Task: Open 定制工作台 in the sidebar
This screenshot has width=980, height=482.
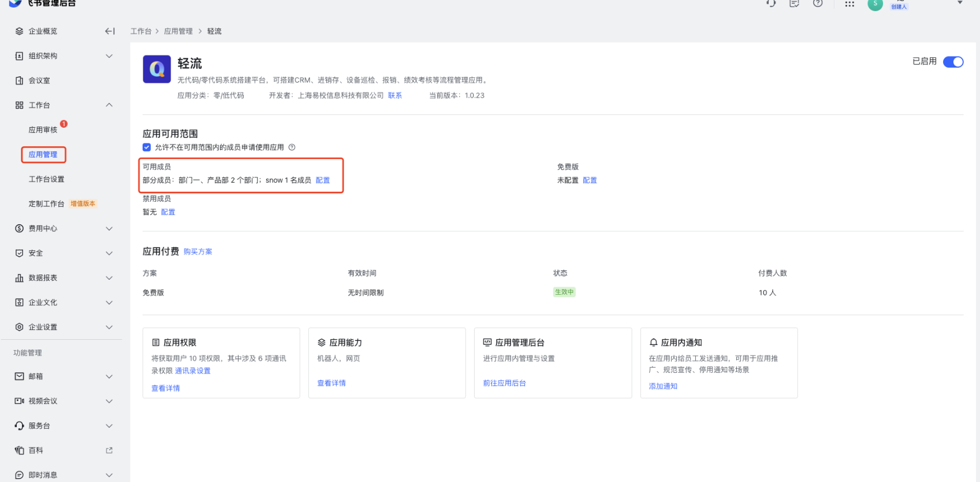Action: tap(47, 204)
